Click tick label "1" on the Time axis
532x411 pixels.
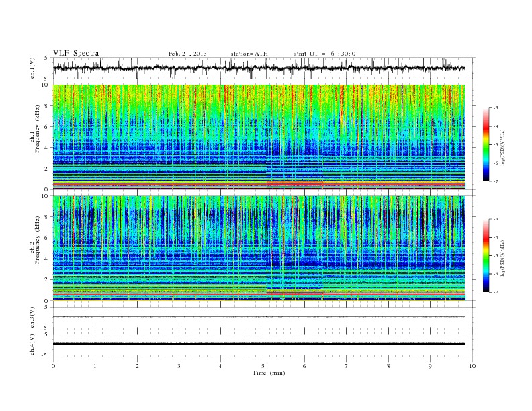tap(95, 366)
